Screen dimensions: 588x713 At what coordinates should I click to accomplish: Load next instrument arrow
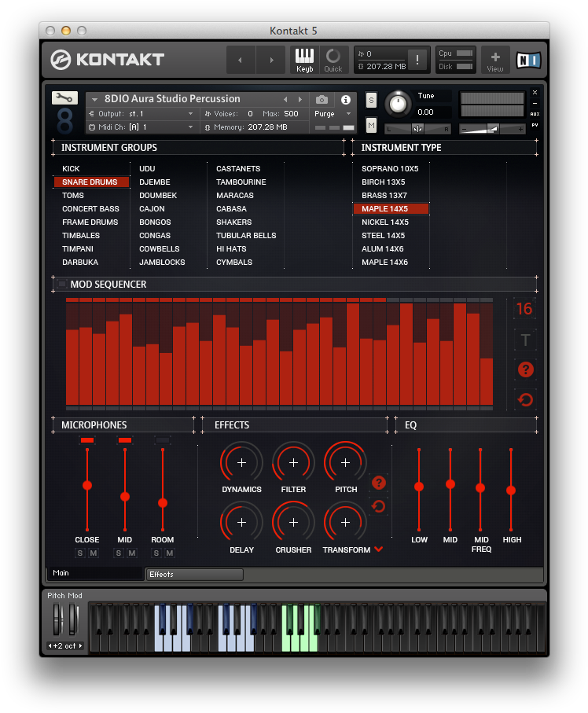click(x=300, y=99)
